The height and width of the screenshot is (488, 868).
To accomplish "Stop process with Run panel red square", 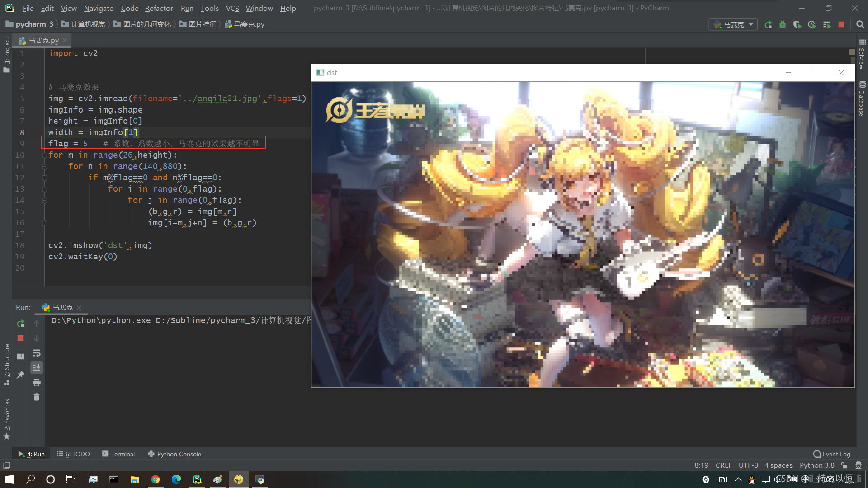I will (20, 338).
